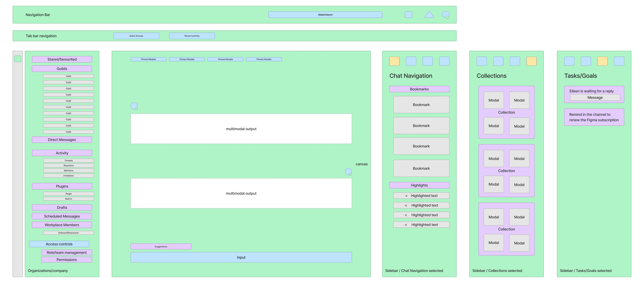Switch to the Quick Access tab
Image resolution: width=644 pixels, height=283 pixels.
pyautogui.click(x=136, y=36)
